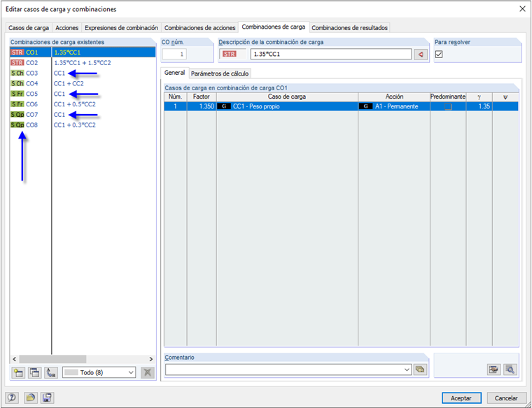Click G badge next to CC1 - Peso propio
Screen dimensions: 532x408
(224, 106)
